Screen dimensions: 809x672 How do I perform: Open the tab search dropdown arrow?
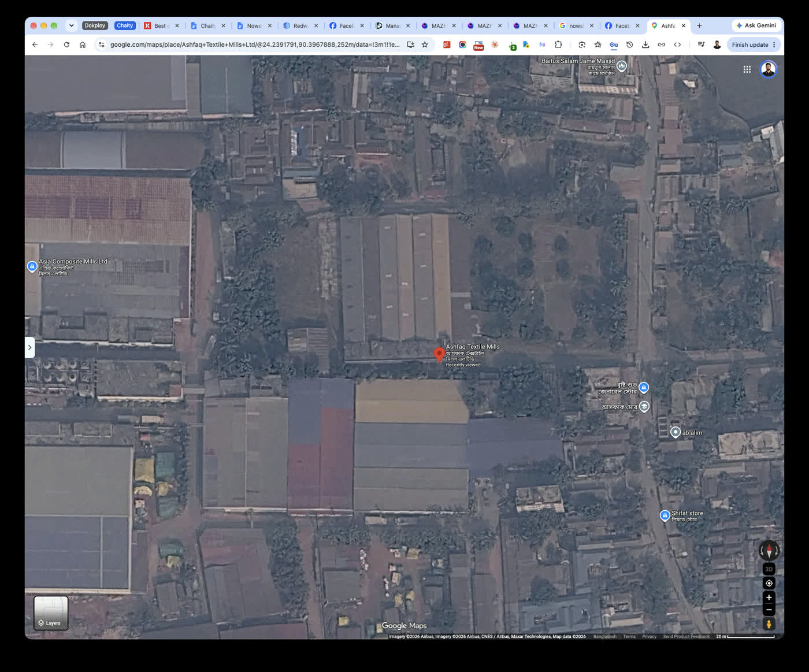(71, 25)
